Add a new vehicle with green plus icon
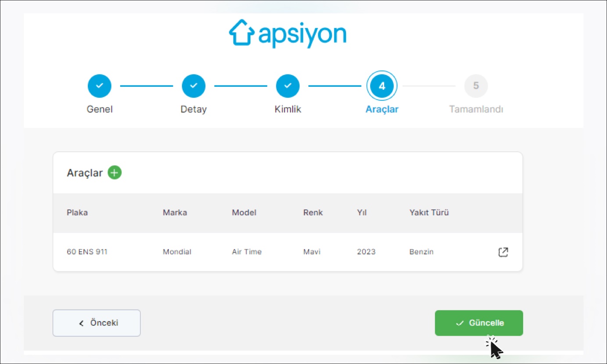 tap(114, 173)
